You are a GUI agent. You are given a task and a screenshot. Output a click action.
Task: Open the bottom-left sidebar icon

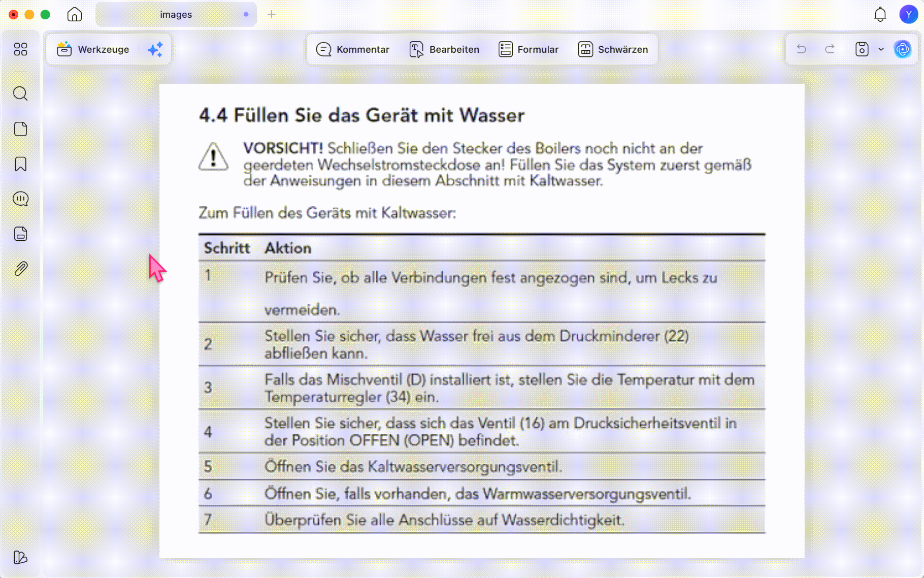tap(20, 557)
